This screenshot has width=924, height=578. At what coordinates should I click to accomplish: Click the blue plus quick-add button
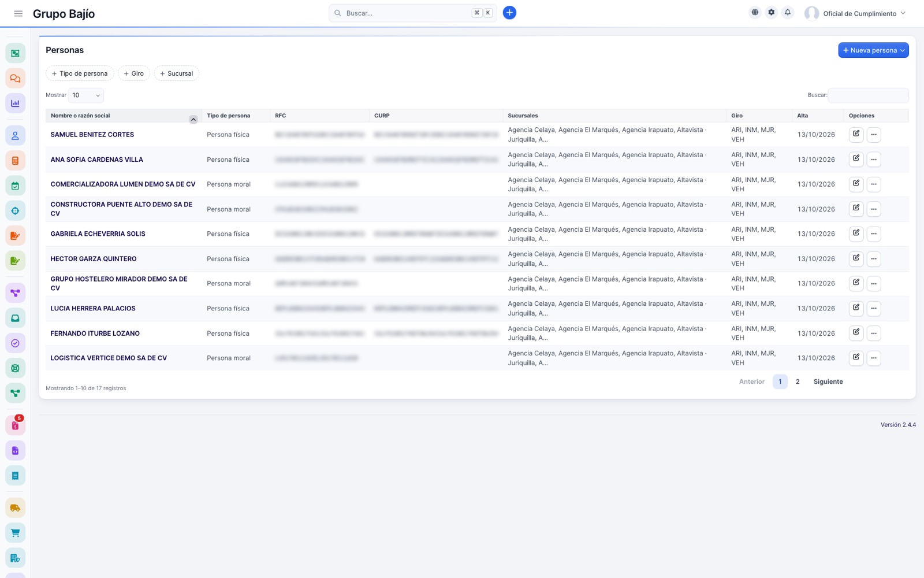(x=509, y=13)
